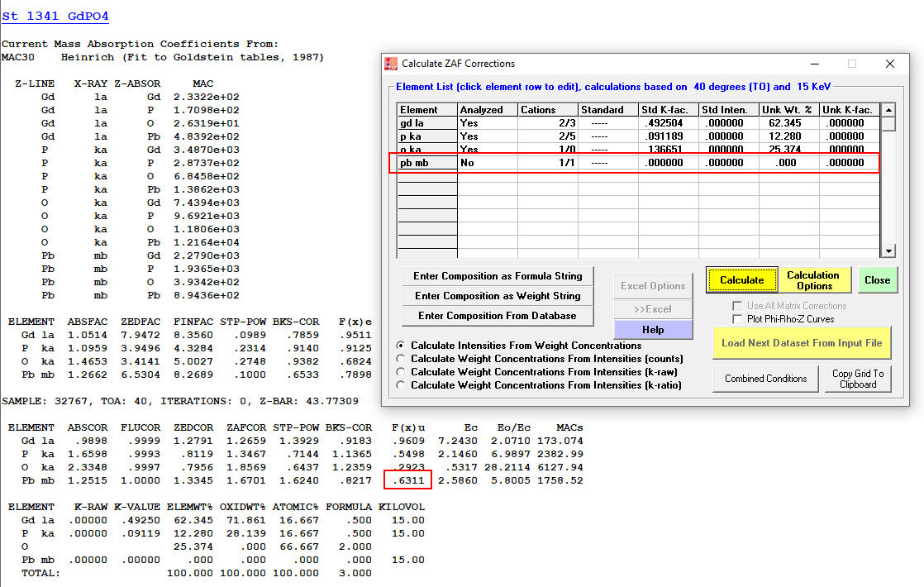924x587 pixels.
Task: Click the green Close button
Action: pos(877,280)
